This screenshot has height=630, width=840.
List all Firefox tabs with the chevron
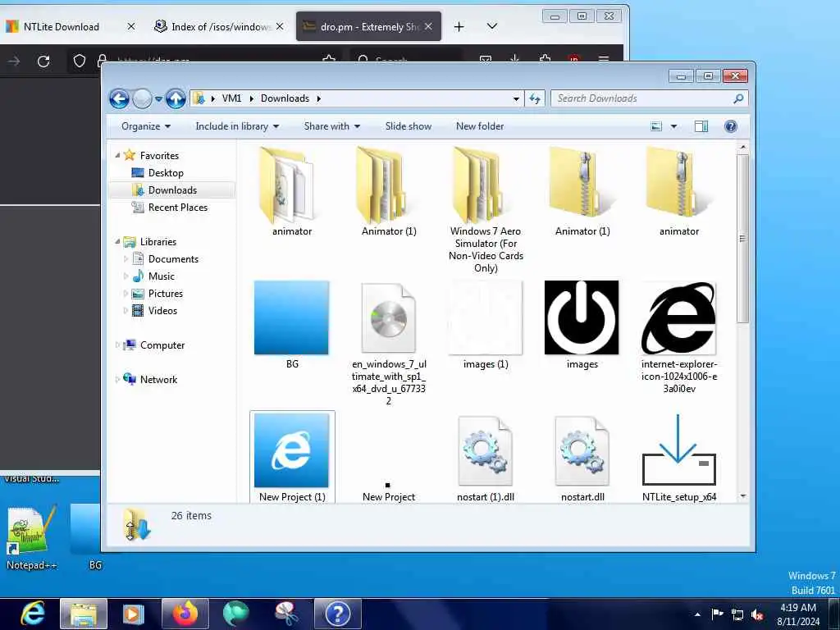[x=492, y=26]
